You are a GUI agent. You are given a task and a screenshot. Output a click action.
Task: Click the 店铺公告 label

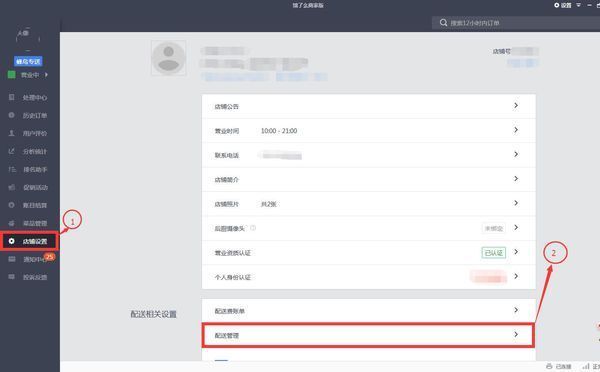click(227, 107)
